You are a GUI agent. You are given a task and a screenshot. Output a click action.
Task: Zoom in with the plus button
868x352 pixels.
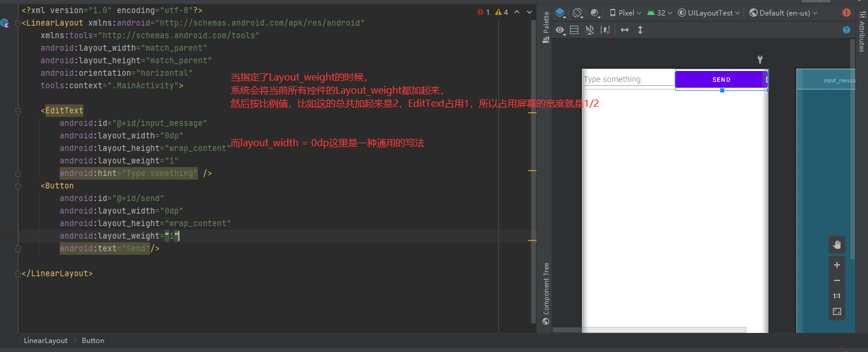[x=837, y=265]
